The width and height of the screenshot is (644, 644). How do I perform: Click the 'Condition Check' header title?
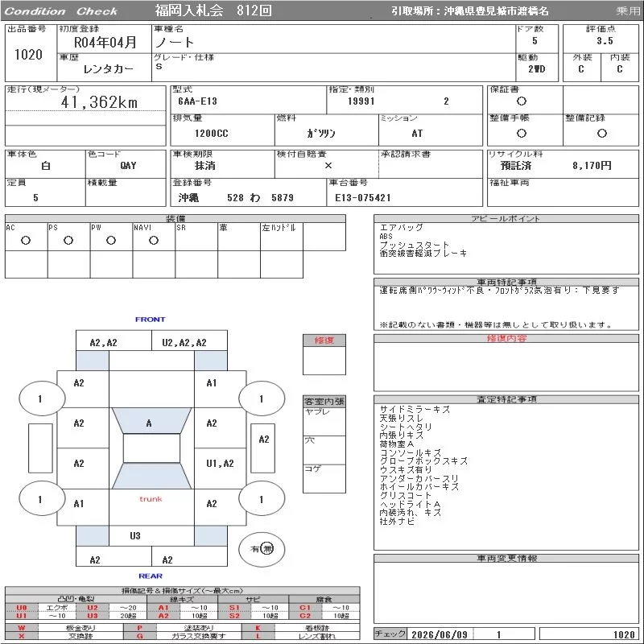[61, 11]
